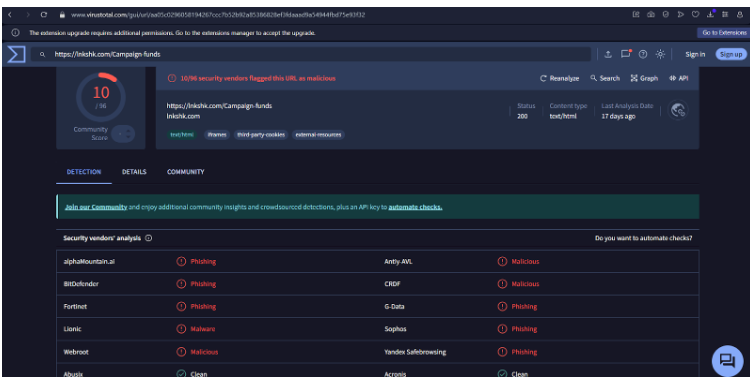Click the info icon next to Security vendors' analysis
Image resolution: width=750 pixels, height=383 pixels.
[148, 238]
